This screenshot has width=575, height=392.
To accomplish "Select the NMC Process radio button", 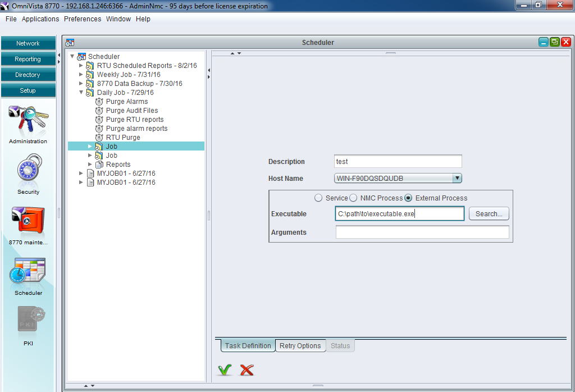I will click(x=353, y=198).
